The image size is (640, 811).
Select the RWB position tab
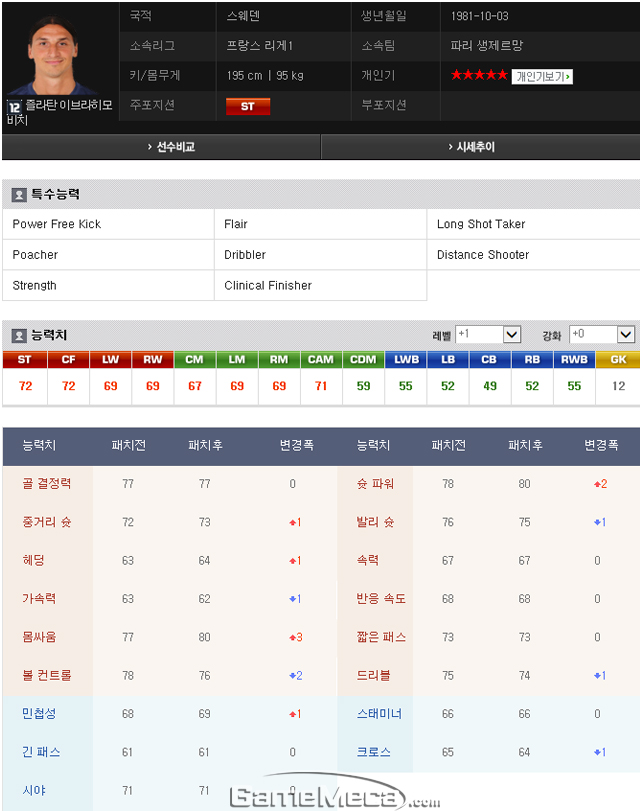pyautogui.click(x=574, y=359)
